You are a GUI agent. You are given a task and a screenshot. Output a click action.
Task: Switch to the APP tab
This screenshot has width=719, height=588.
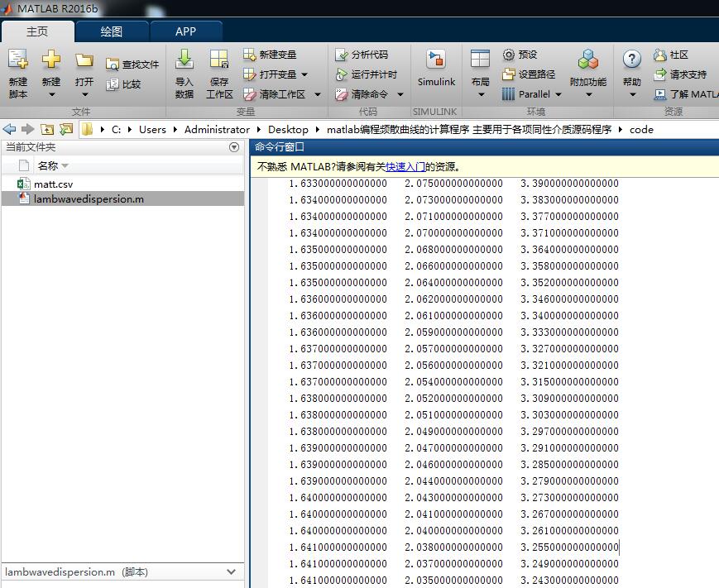(x=185, y=31)
